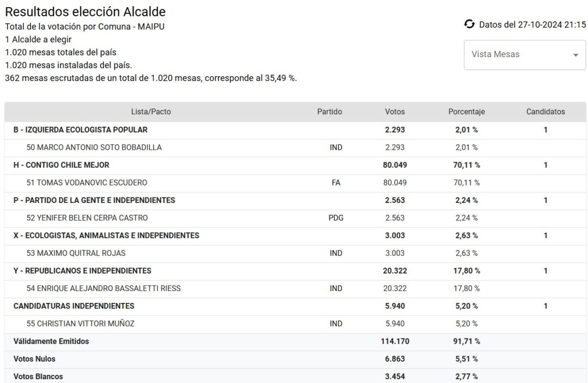This screenshot has width=588, height=383.
Task: Click the Válidamente Emitidos totals row
Action: pos(51,342)
